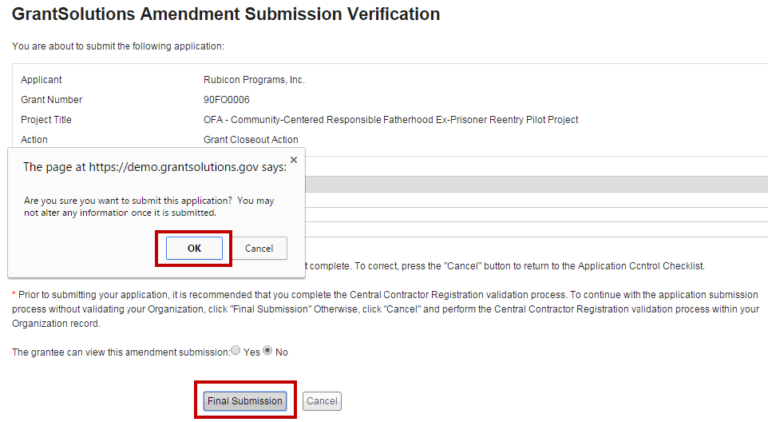Click Cancel in the confirmation dialog

pos(259,248)
